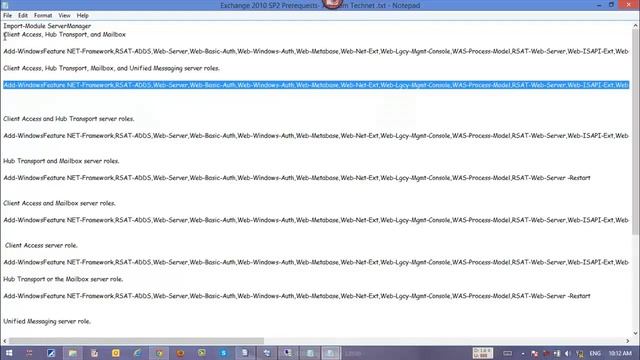Click the 'Import-Module ServerManager' line

pyautogui.click(x=47, y=26)
